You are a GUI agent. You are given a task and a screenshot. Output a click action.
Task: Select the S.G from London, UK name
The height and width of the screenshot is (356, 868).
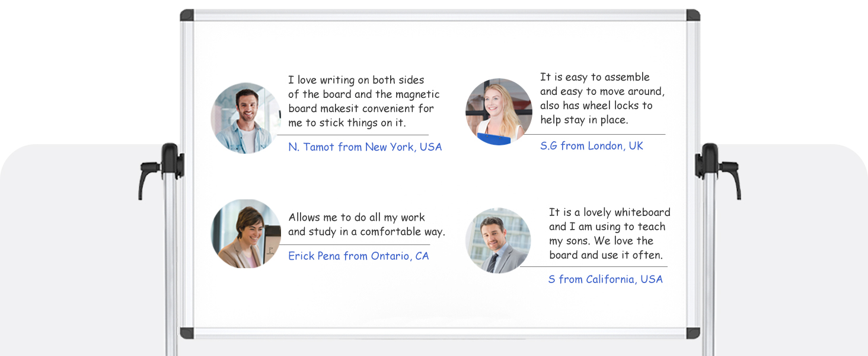click(591, 145)
